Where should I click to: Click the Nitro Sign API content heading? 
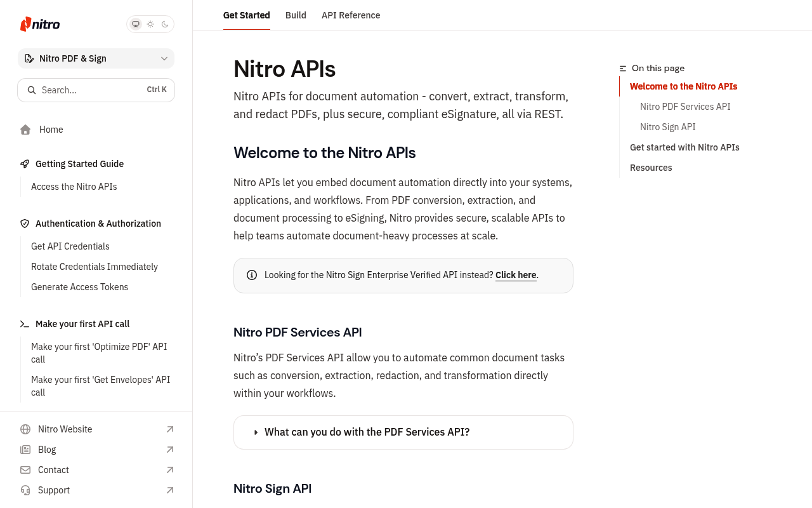coord(273,488)
